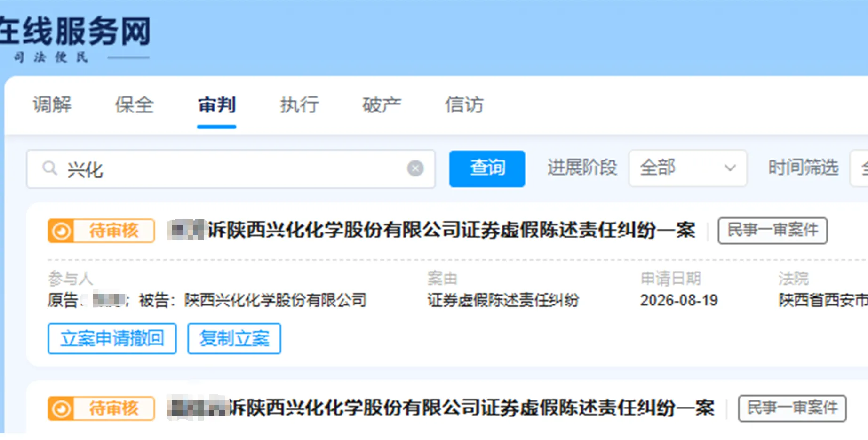Click defendant name 陕西兴化化学股份有限公司 in 参与人
The width and height of the screenshot is (868, 440).
tap(276, 300)
